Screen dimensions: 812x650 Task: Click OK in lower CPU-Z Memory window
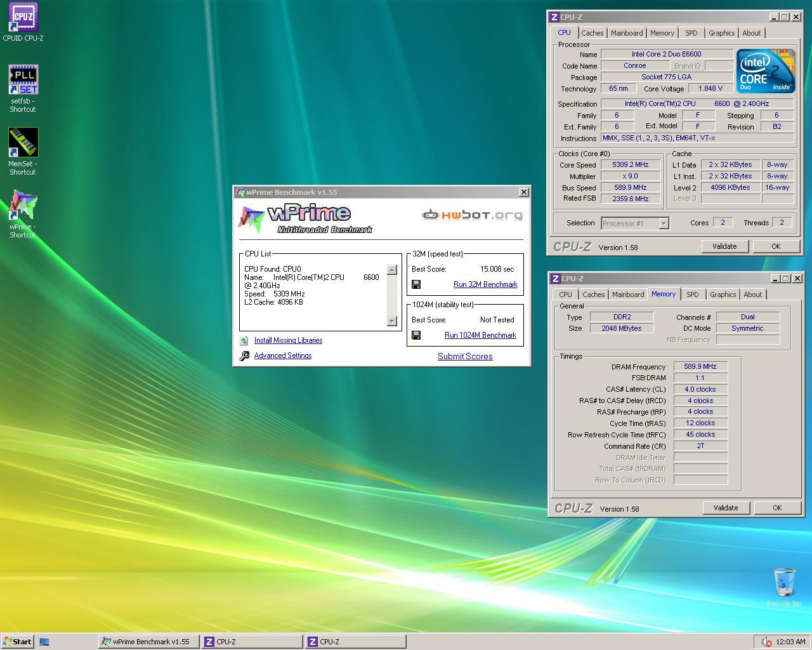click(777, 508)
